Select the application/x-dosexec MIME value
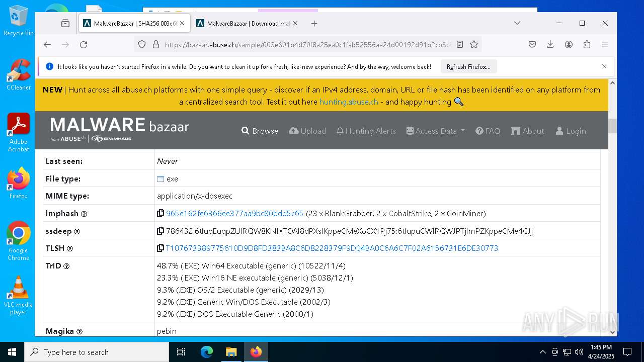Screen dimensions: 644x362 pyautogui.click(x=195, y=196)
